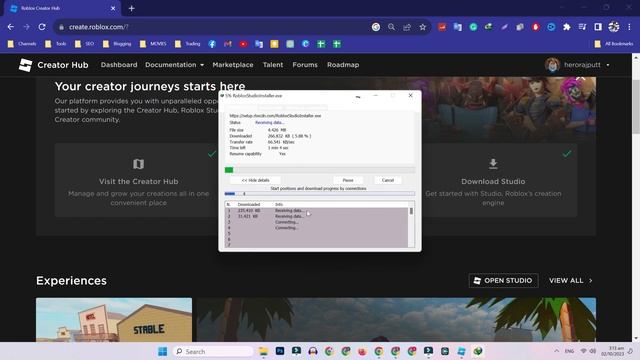The image size is (640, 360).
Task: Expand the Documentation dropdown
Action: click(x=174, y=65)
